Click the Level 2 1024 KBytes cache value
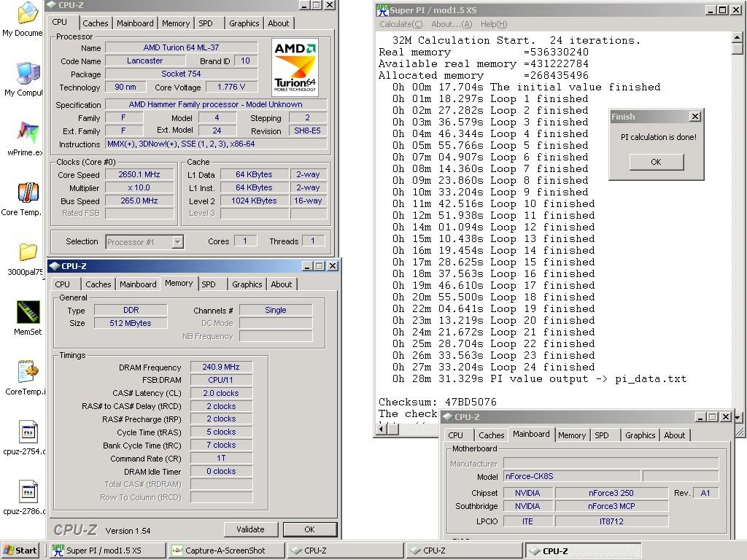Screen dimensions: 747x560 pyautogui.click(x=254, y=201)
